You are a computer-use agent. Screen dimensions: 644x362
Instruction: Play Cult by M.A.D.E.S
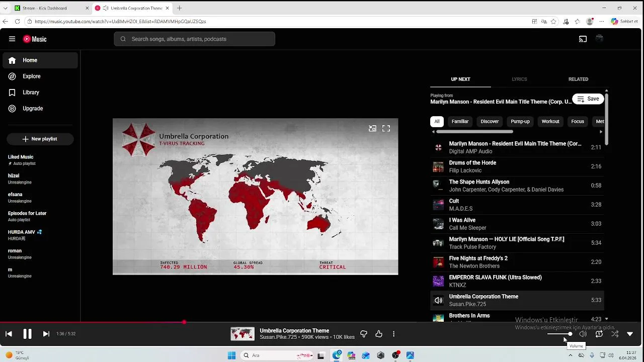click(517, 205)
